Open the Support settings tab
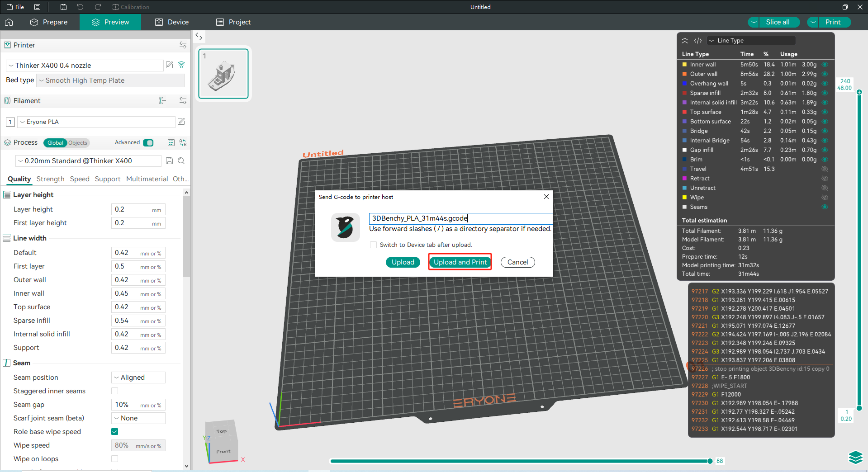The image size is (868, 472). [x=108, y=179]
